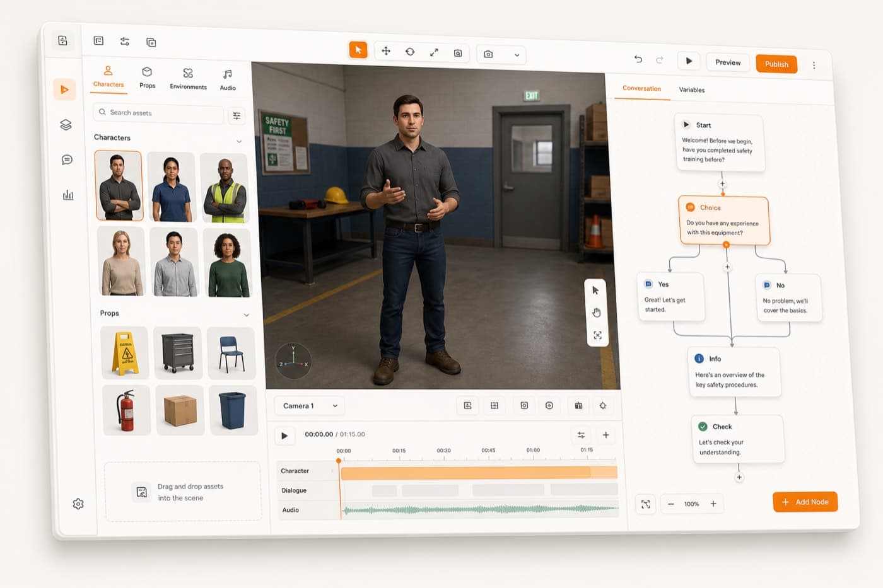Select the cardboard box prop
This screenshot has height=588, width=883.
pos(180,411)
